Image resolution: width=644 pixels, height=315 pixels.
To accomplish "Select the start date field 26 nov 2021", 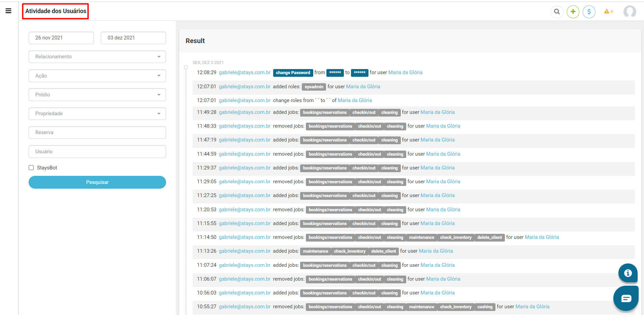I will tap(61, 38).
